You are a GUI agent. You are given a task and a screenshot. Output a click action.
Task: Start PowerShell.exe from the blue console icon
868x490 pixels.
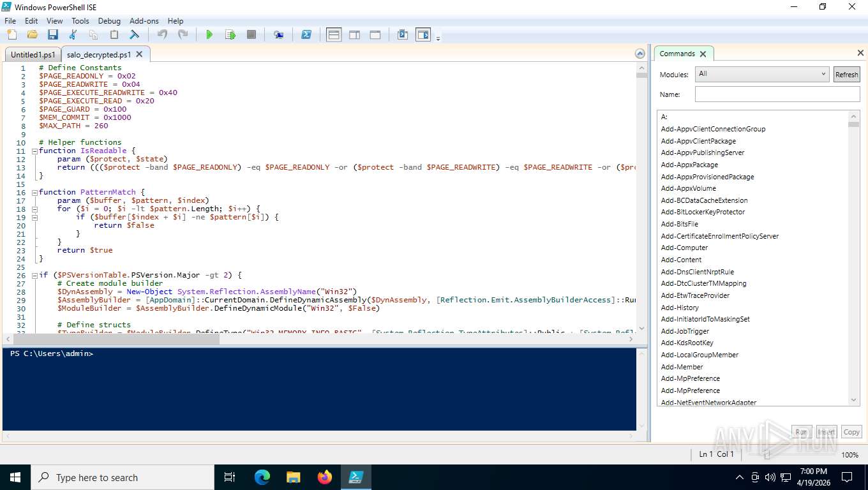306,34
